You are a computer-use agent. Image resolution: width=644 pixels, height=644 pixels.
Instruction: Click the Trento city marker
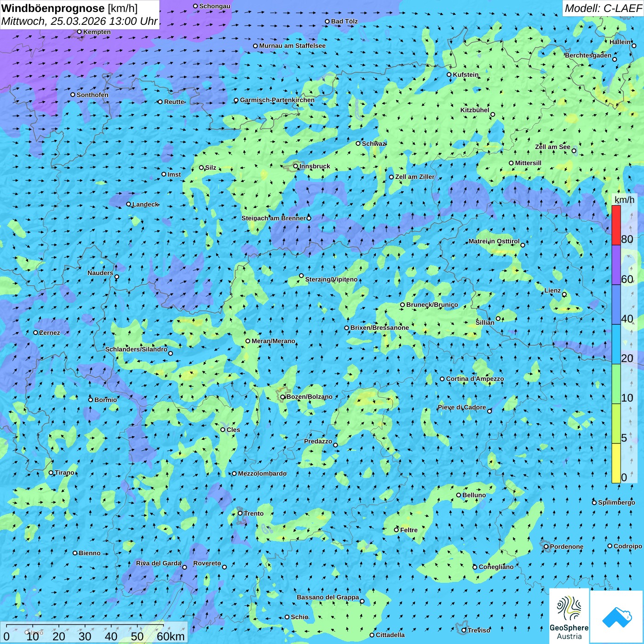pos(240,513)
